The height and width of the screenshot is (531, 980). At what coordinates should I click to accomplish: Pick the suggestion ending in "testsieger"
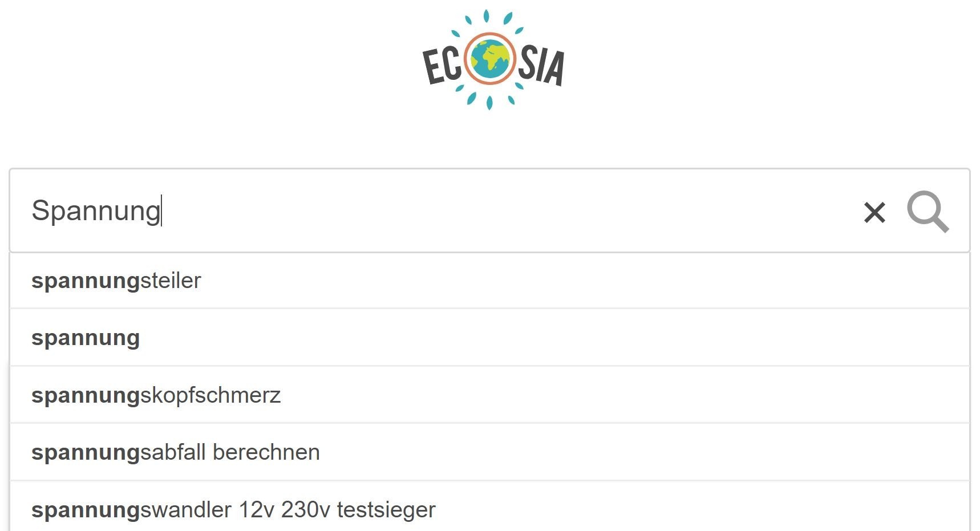[233, 509]
